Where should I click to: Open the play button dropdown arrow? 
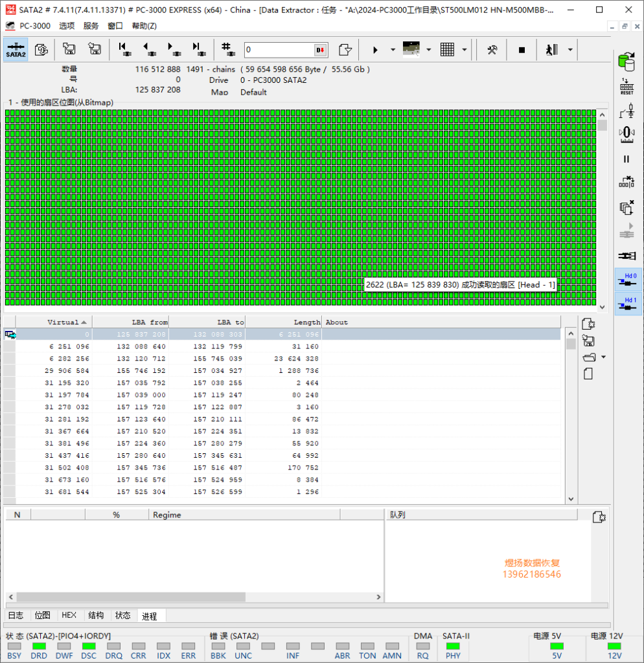[393, 50]
